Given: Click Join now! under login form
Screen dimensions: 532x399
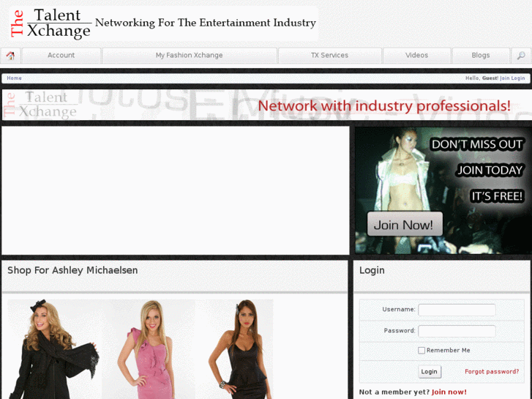Looking at the screenshot, I should click(x=449, y=392).
